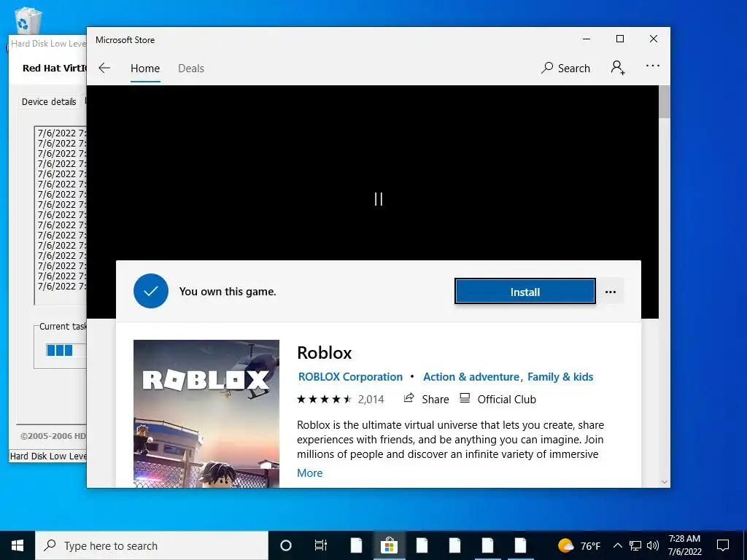Open Search in Microsoft Store
747x560 pixels.
[x=565, y=68]
